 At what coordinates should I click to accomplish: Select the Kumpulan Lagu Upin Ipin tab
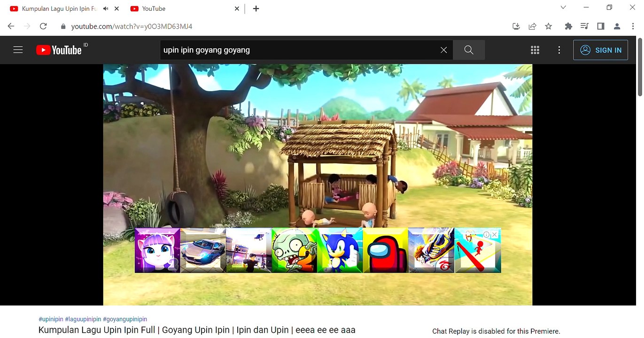pos(59,8)
